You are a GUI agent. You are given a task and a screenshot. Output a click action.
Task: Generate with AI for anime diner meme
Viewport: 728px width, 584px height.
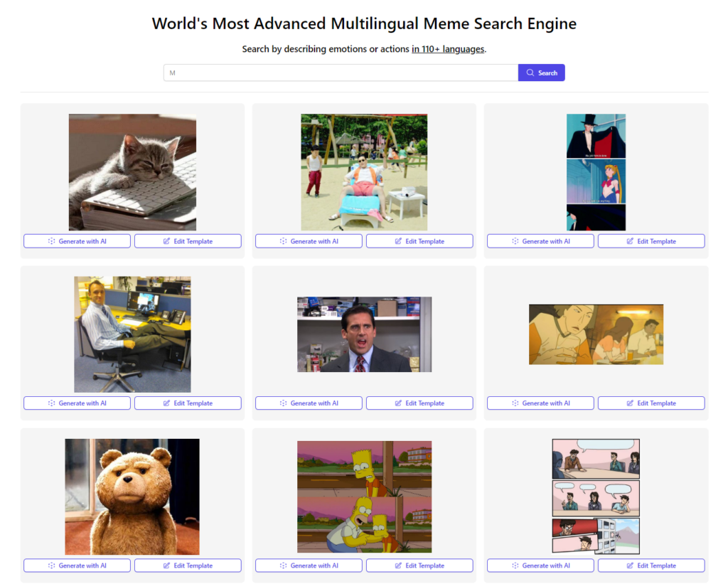[540, 403]
